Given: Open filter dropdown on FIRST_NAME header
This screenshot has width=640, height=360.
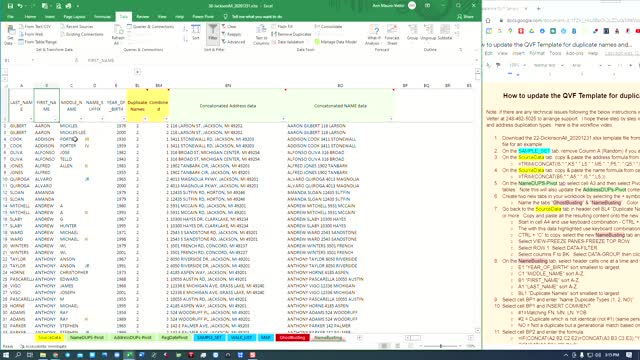Looking at the screenshot, I should (56, 119).
